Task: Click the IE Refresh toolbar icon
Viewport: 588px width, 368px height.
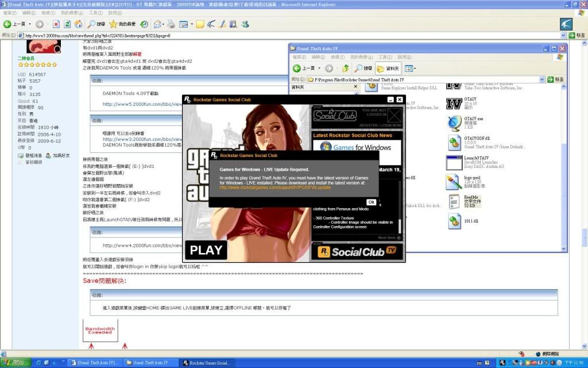Action: [x=67, y=24]
